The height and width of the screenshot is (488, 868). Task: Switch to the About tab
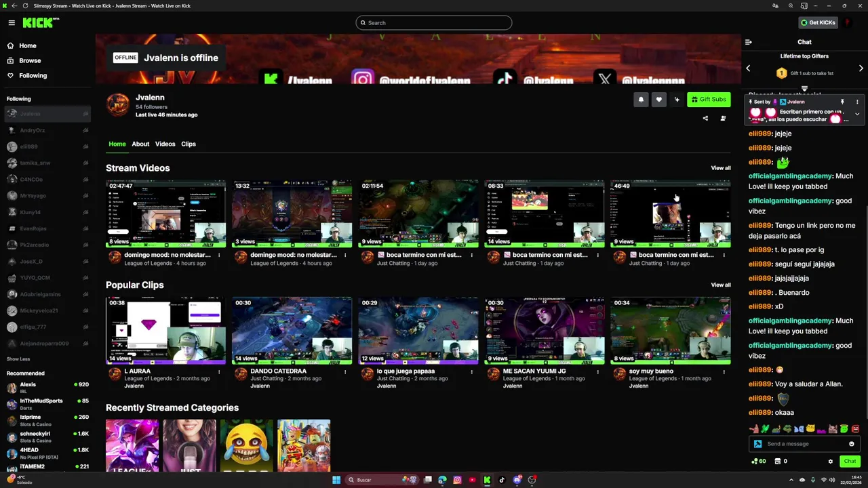point(140,144)
